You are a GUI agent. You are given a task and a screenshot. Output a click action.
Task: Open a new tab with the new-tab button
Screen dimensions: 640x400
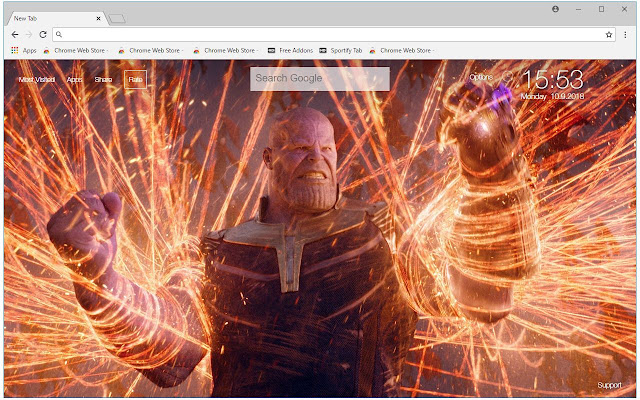[x=117, y=18]
